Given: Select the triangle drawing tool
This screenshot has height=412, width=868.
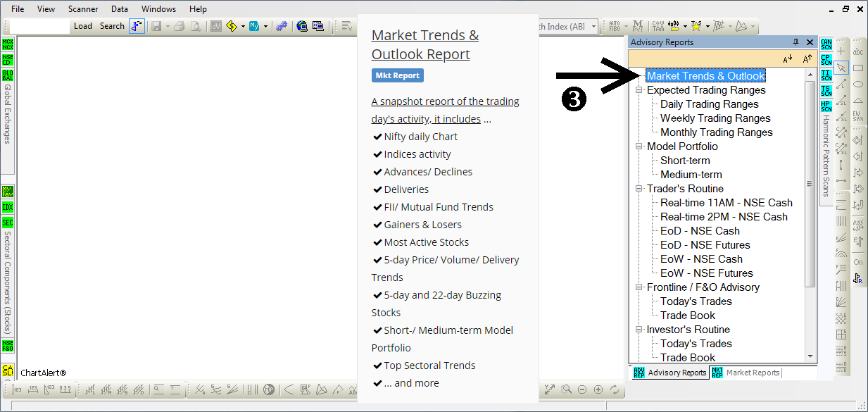Looking at the screenshot, I should 858,100.
